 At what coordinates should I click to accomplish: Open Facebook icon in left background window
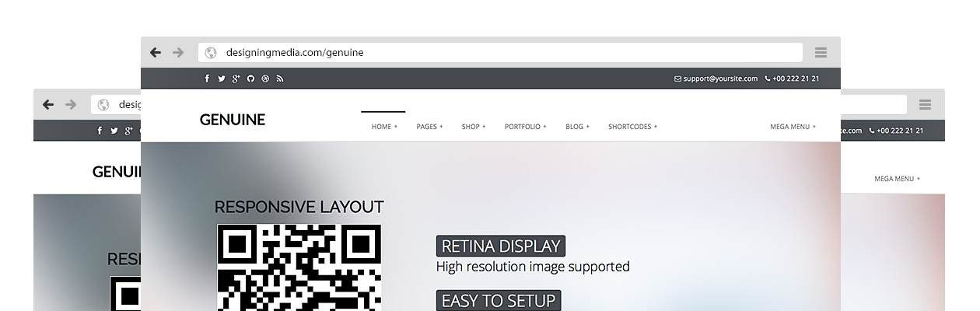click(100, 131)
